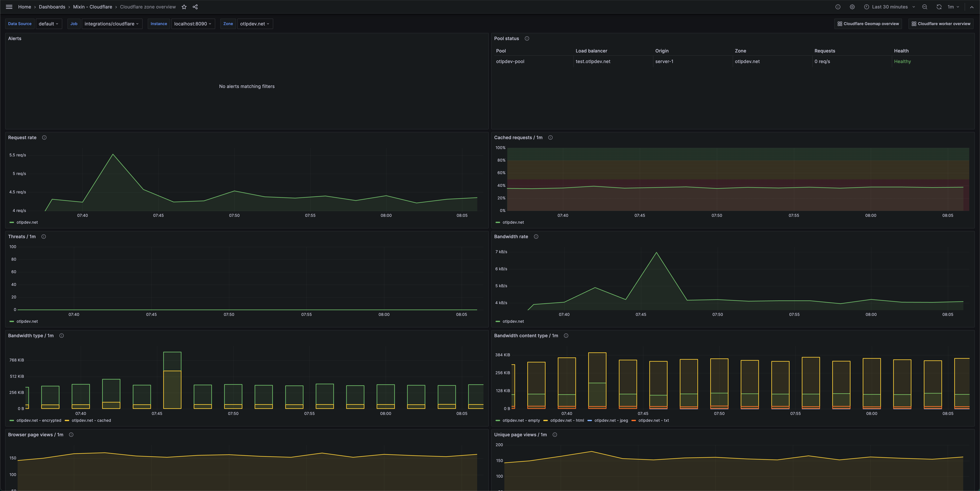Share the Cloudflare zone overview dashboard
Viewport: 980px width, 491px height.
195,7
